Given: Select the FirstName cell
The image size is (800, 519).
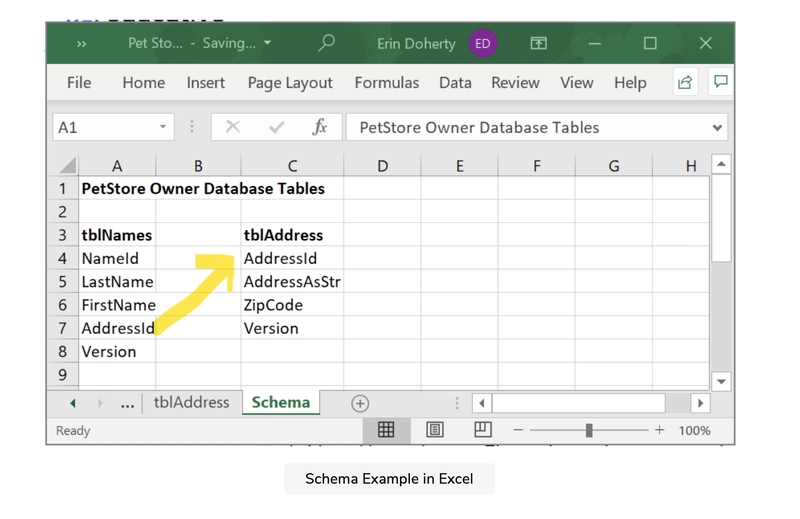Looking at the screenshot, I should tap(117, 305).
